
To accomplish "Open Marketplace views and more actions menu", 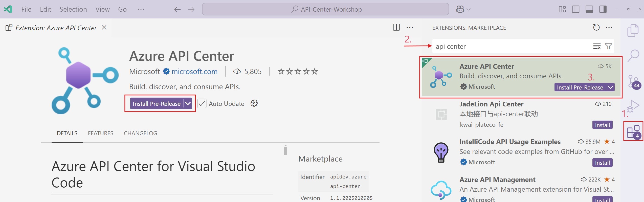I will click(x=609, y=28).
